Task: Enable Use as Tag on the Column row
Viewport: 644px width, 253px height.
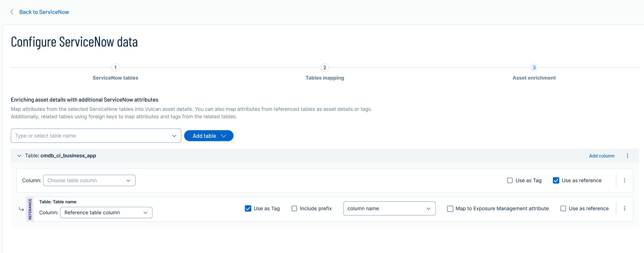Action: click(x=510, y=180)
